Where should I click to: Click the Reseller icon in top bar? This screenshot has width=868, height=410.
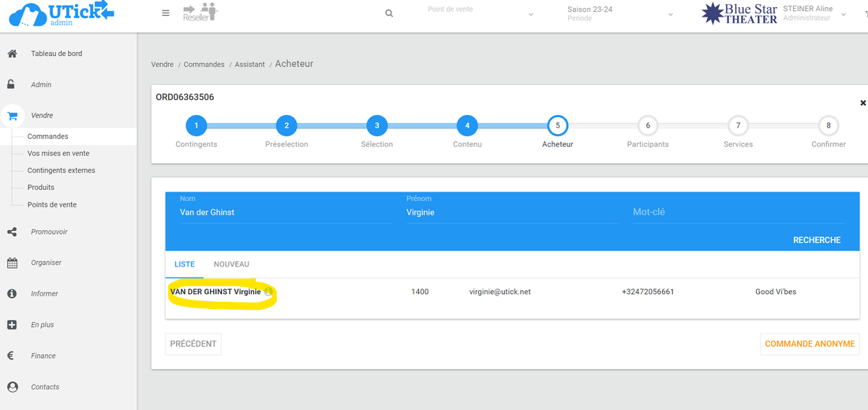point(200,13)
